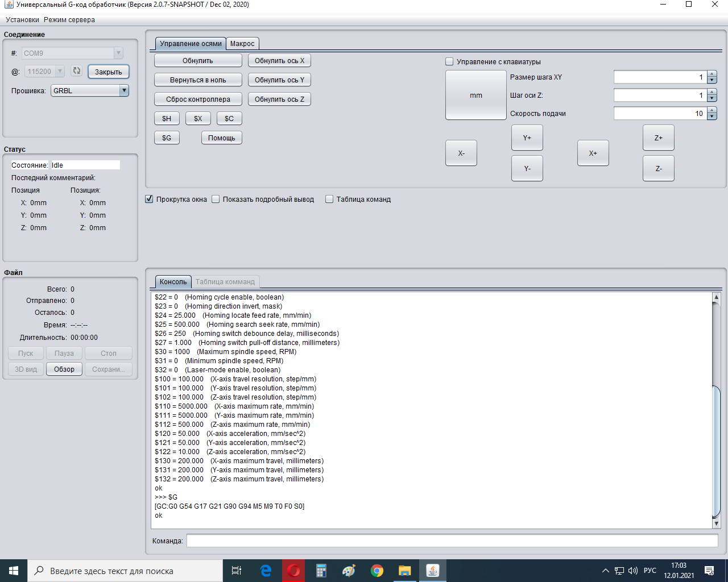This screenshot has height=582, width=728.
Task: Enable the Управление с клавиатуры checkbox
Action: pyautogui.click(x=449, y=61)
